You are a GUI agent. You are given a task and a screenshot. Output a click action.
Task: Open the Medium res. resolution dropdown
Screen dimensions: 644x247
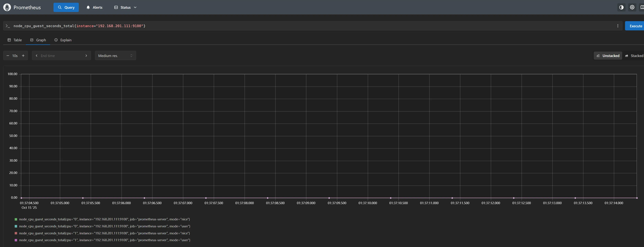click(115, 56)
